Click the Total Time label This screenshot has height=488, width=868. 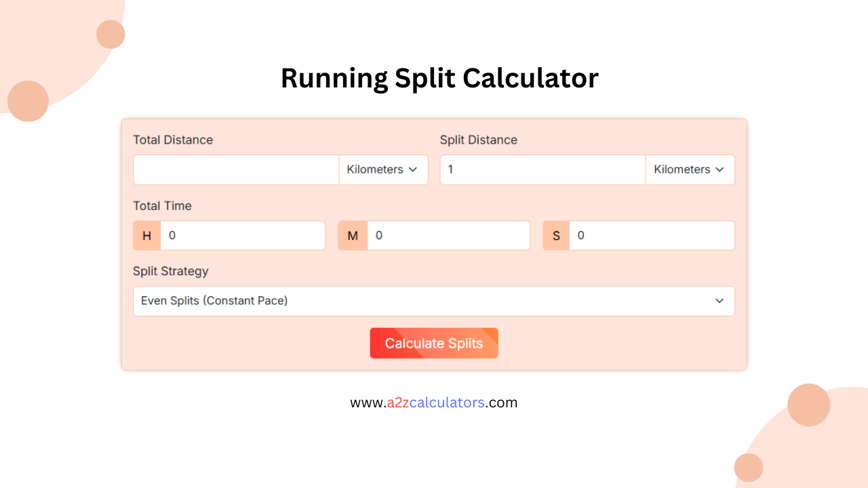coord(162,206)
